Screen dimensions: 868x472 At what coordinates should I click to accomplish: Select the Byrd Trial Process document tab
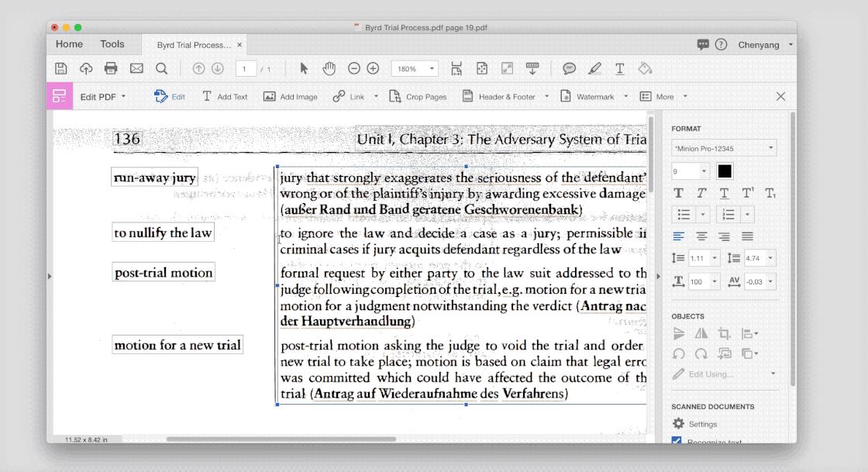click(193, 45)
